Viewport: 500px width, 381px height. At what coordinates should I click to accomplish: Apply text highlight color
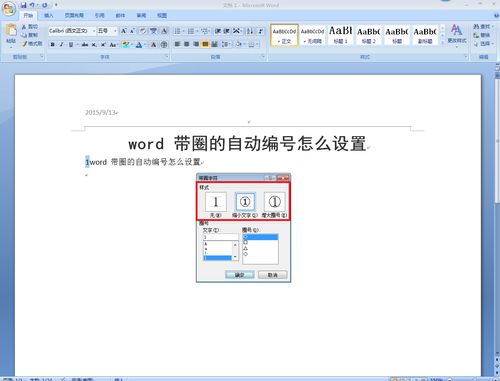(126, 44)
